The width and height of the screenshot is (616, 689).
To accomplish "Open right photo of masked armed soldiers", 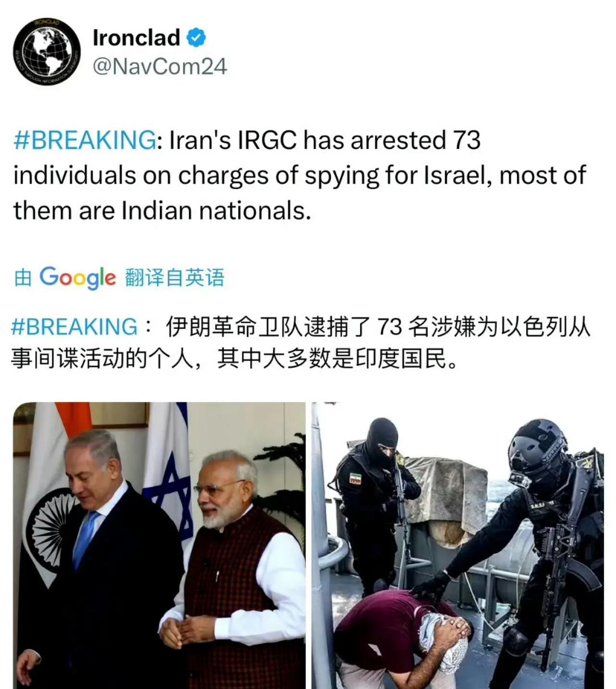I will coord(458,545).
